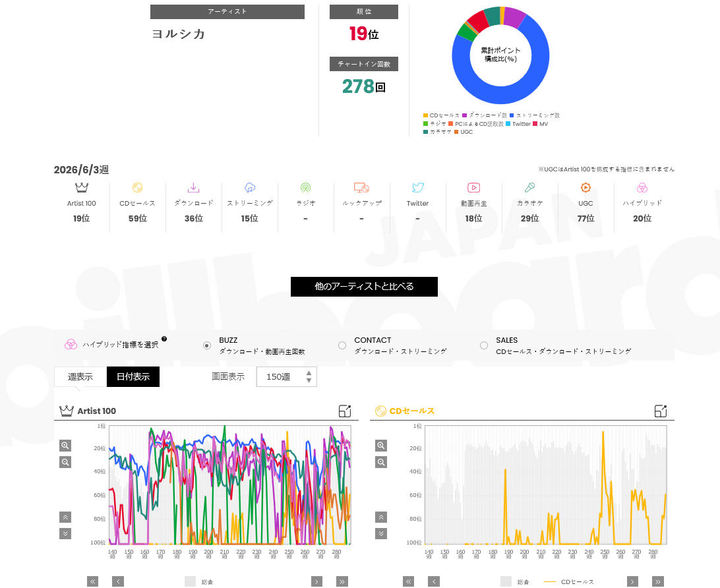Click the カラオケ legend swatch in the donut legend
This screenshot has width=720, height=588.
tap(426, 132)
